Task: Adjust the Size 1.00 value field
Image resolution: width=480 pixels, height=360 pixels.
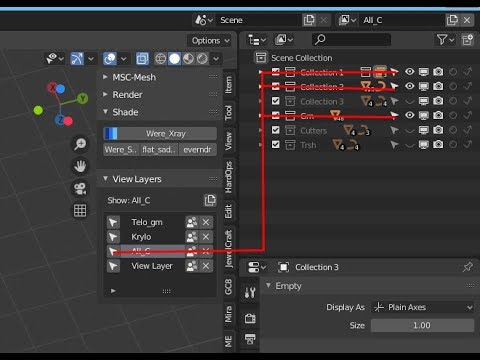Action: coord(423,325)
